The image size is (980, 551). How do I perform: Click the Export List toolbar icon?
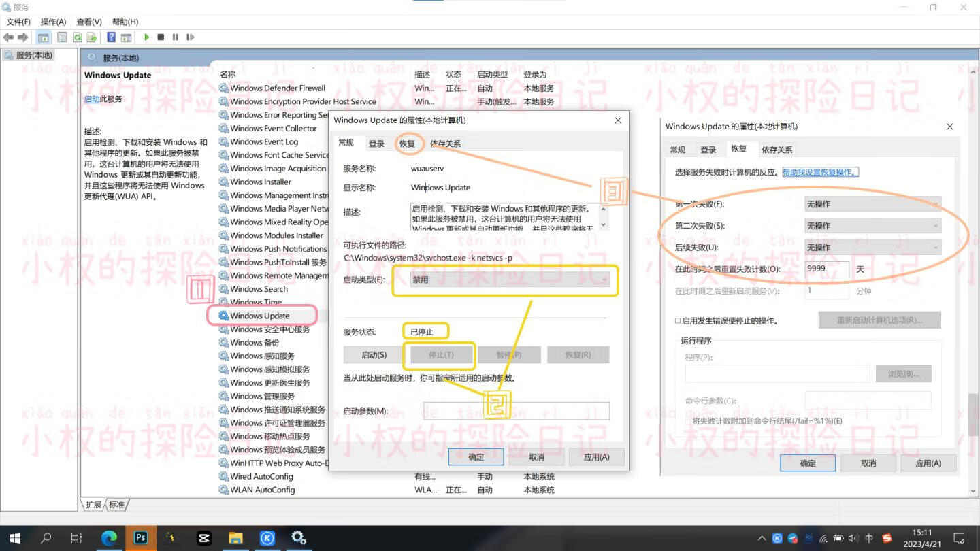(91, 37)
